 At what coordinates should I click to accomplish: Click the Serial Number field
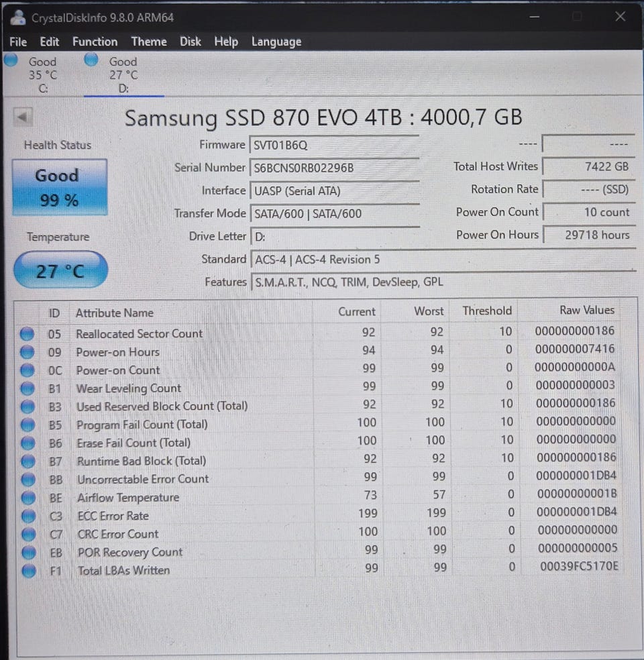[335, 168]
